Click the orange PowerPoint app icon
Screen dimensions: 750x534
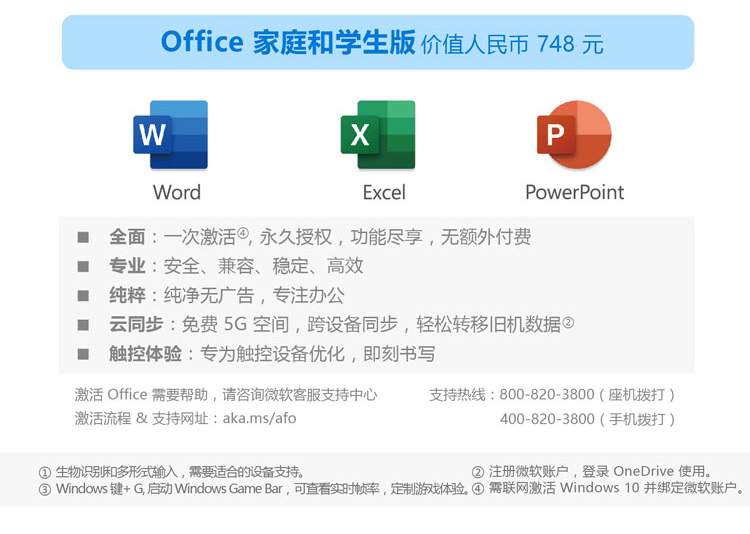(573, 134)
